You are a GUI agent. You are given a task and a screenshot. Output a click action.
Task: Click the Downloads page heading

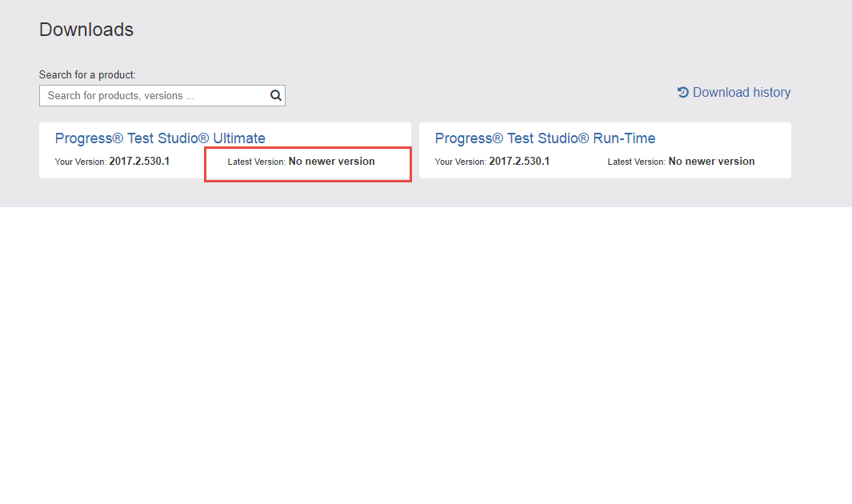coord(86,30)
